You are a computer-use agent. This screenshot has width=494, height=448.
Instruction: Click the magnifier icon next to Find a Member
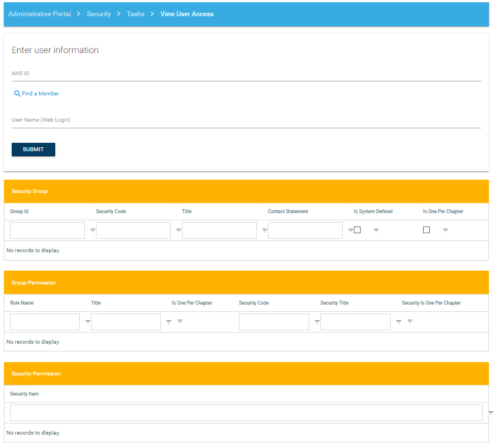coord(17,94)
